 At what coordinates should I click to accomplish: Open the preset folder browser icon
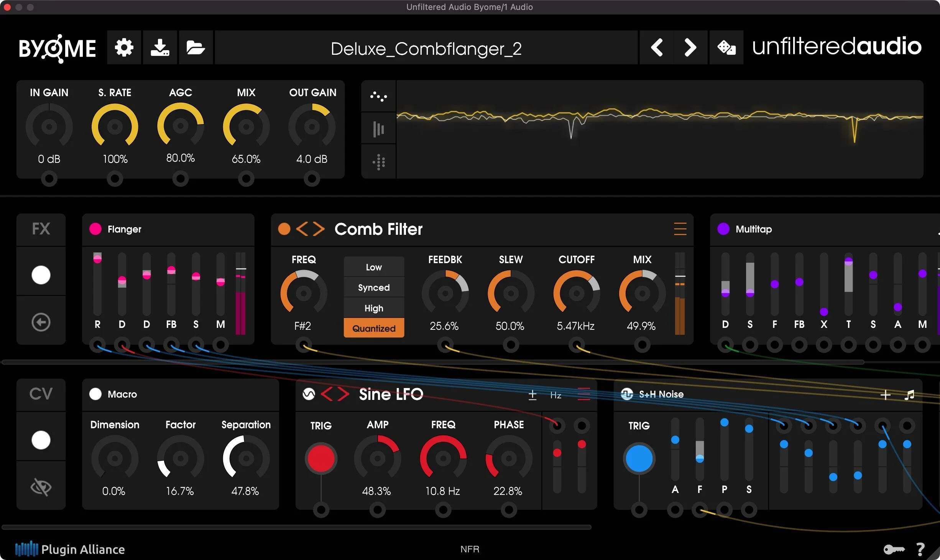point(196,47)
